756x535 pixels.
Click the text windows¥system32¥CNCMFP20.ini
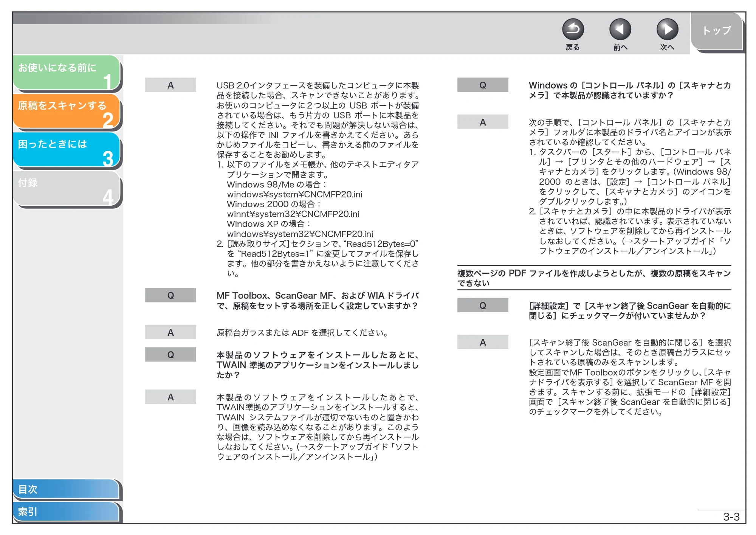pyautogui.click(x=300, y=234)
